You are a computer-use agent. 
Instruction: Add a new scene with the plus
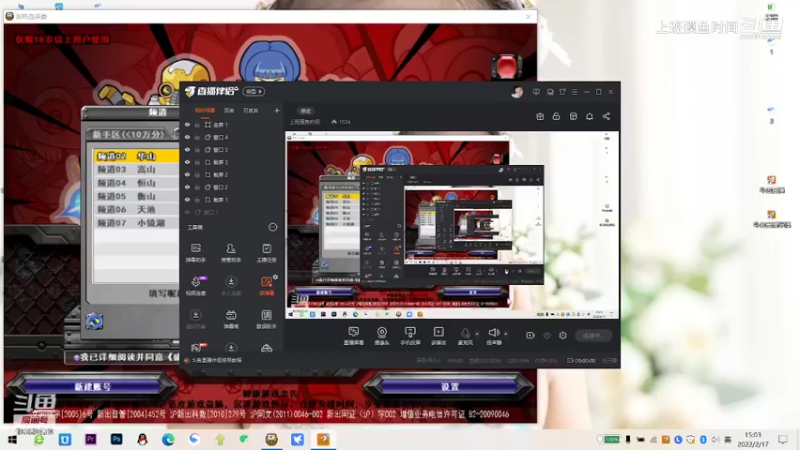277,110
